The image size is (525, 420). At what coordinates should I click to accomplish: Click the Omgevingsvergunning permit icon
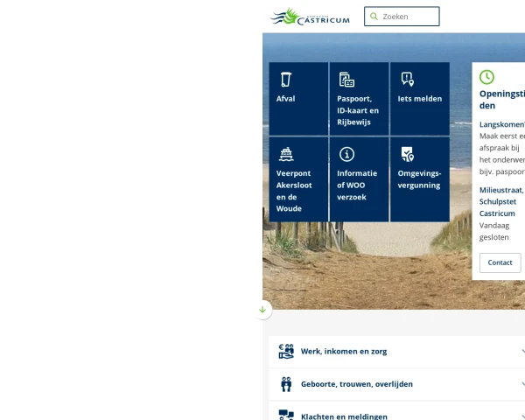tap(408, 154)
